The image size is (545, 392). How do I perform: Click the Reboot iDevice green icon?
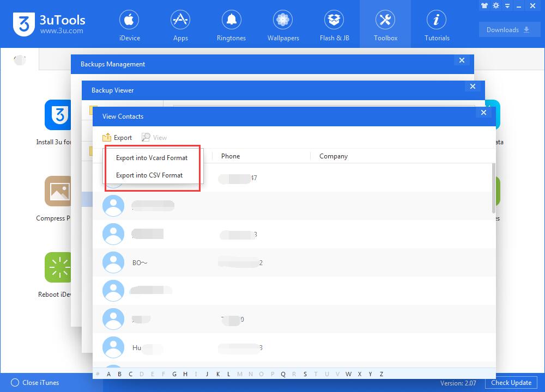(58, 267)
